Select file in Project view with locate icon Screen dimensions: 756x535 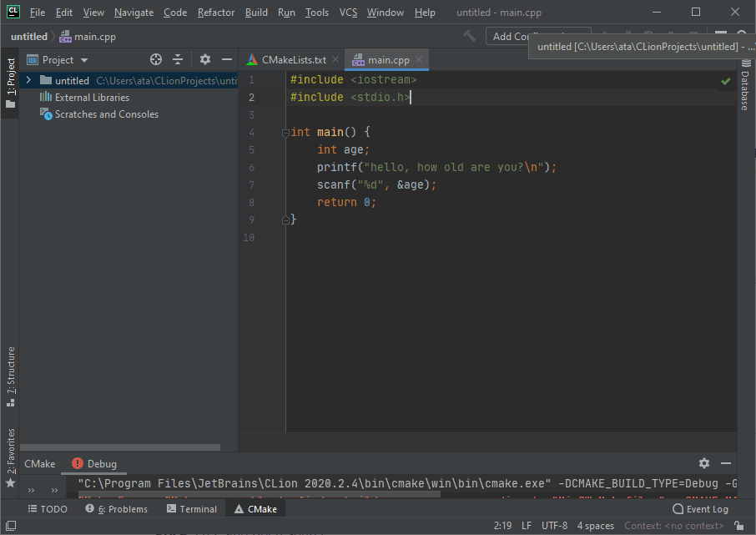click(x=155, y=59)
